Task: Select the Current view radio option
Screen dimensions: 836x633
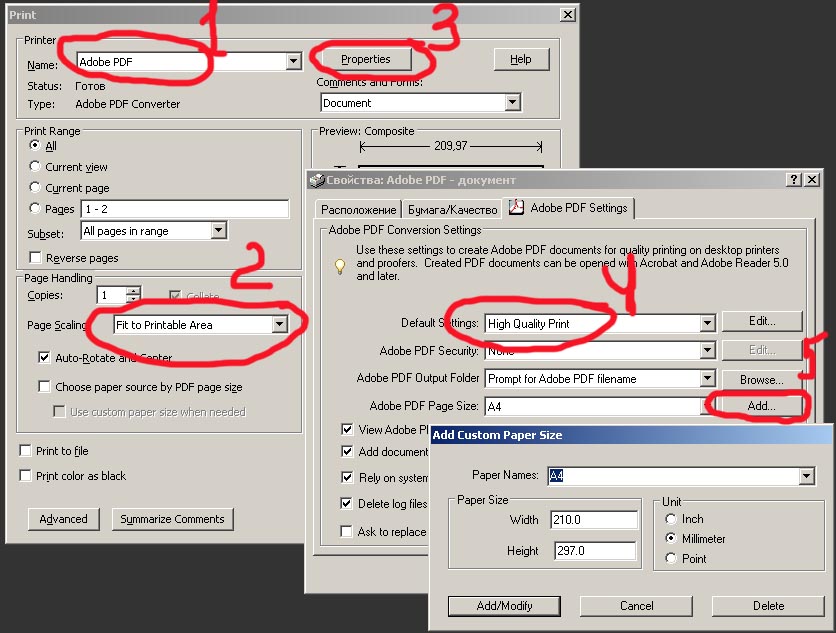Action: pos(35,166)
